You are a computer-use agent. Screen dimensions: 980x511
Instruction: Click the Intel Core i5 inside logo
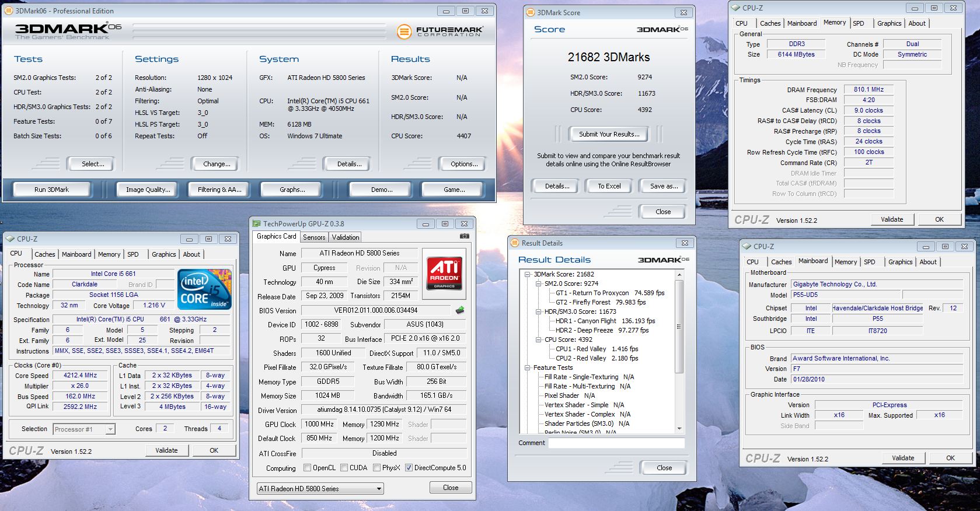click(x=204, y=289)
